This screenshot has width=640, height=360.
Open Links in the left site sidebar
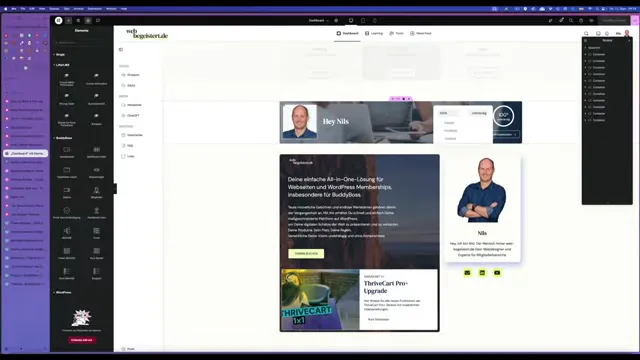point(128,156)
